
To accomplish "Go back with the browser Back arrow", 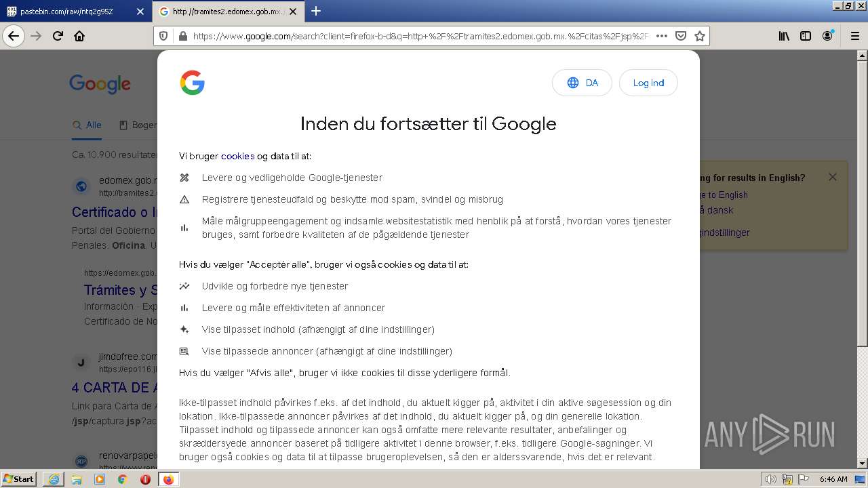I will [x=14, y=36].
